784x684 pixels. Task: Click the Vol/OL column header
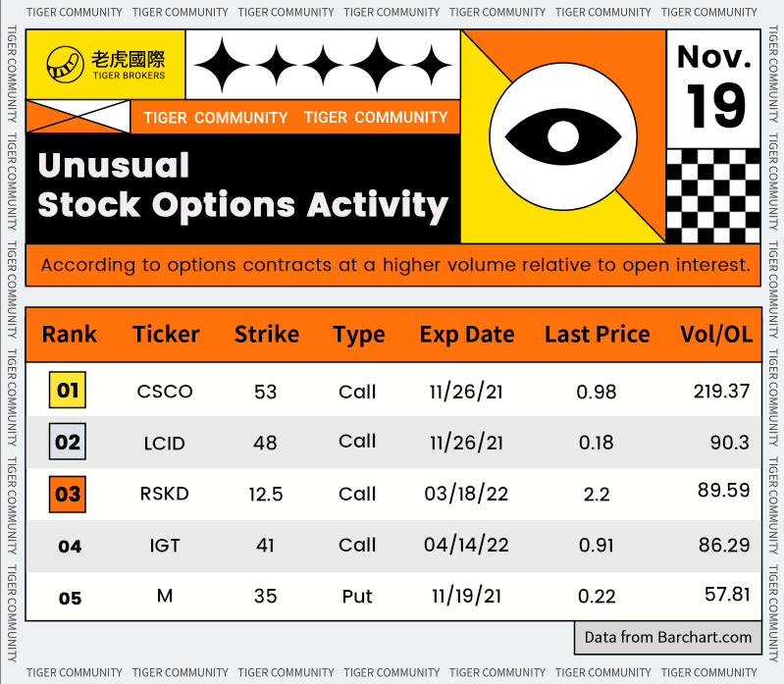(716, 334)
